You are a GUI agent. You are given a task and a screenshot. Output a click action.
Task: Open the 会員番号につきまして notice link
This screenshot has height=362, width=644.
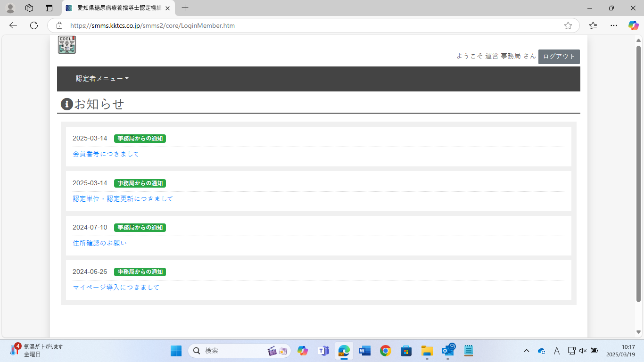click(x=106, y=154)
